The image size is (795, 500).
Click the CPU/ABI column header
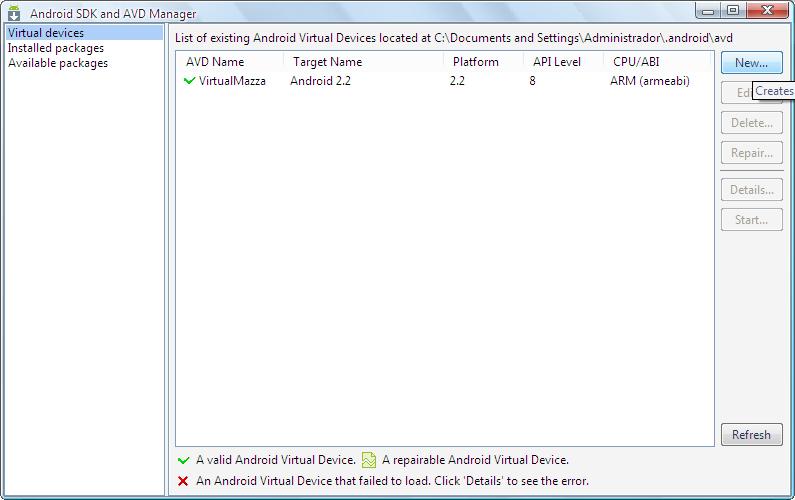tap(636, 62)
